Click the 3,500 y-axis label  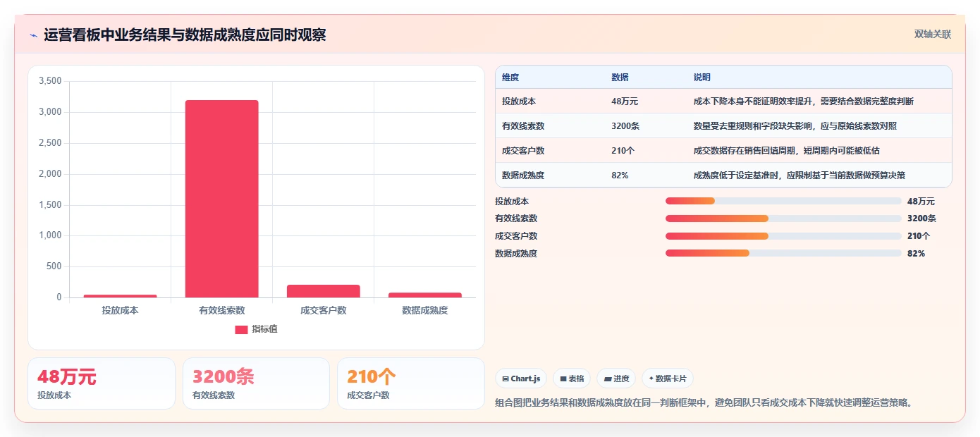50,81
